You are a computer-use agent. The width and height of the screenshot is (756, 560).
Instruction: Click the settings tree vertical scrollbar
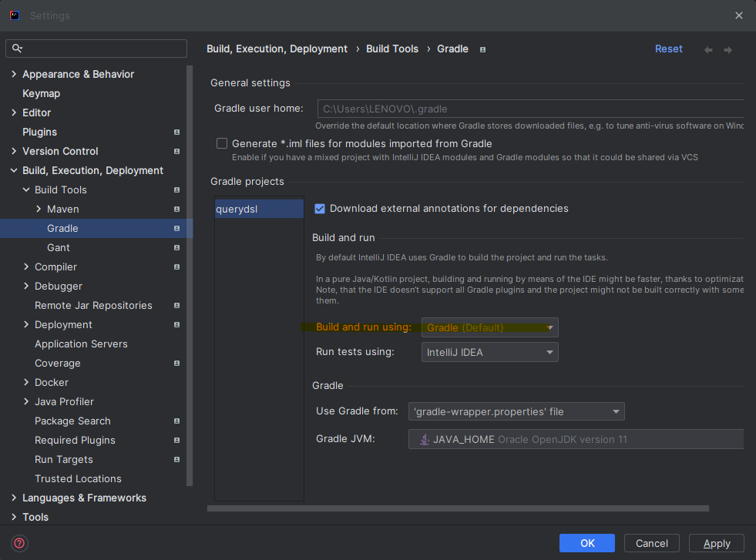tap(190, 276)
